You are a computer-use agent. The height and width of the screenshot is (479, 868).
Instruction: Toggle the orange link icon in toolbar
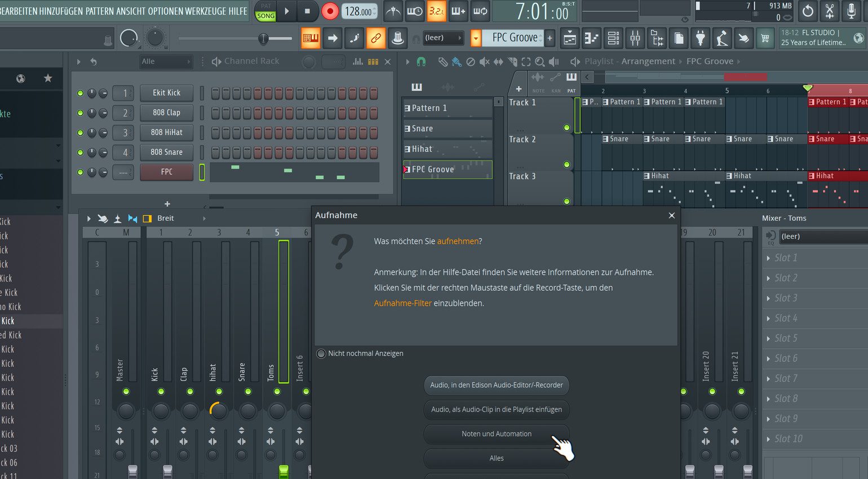click(x=375, y=38)
